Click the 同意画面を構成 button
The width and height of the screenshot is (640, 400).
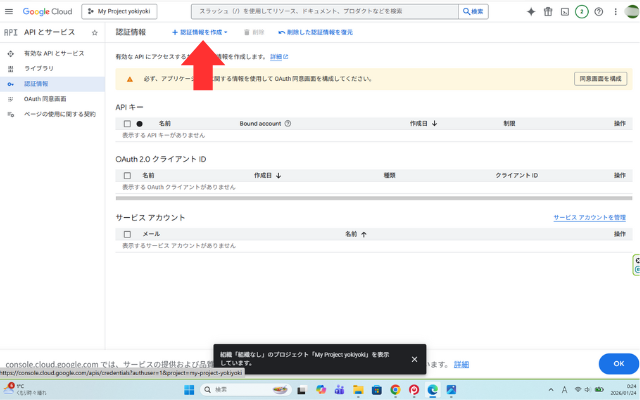pyautogui.click(x=600, y=78)
